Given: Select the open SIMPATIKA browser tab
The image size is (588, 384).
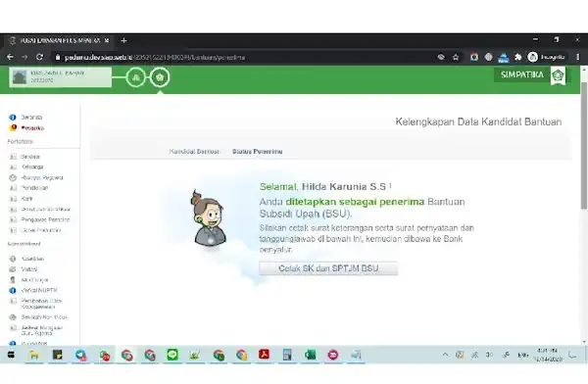Looking at the screenshot, I should click(x=59, y=40).
